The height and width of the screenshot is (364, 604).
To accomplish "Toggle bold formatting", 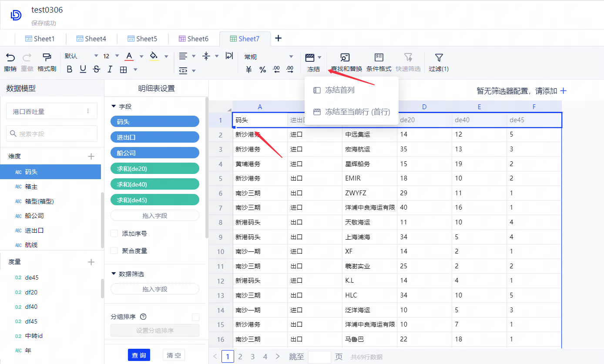I will (x=70, y=69).
